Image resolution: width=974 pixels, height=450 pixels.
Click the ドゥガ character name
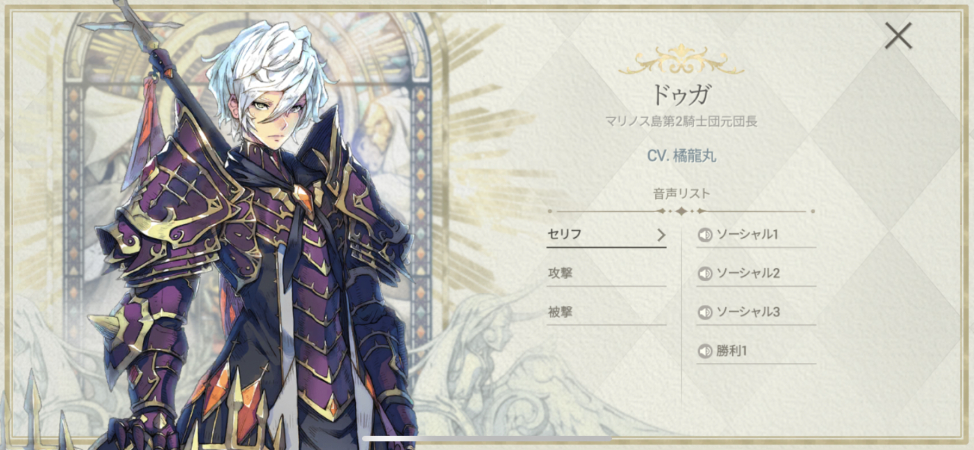pyautogui.click(x=681, y=94)
